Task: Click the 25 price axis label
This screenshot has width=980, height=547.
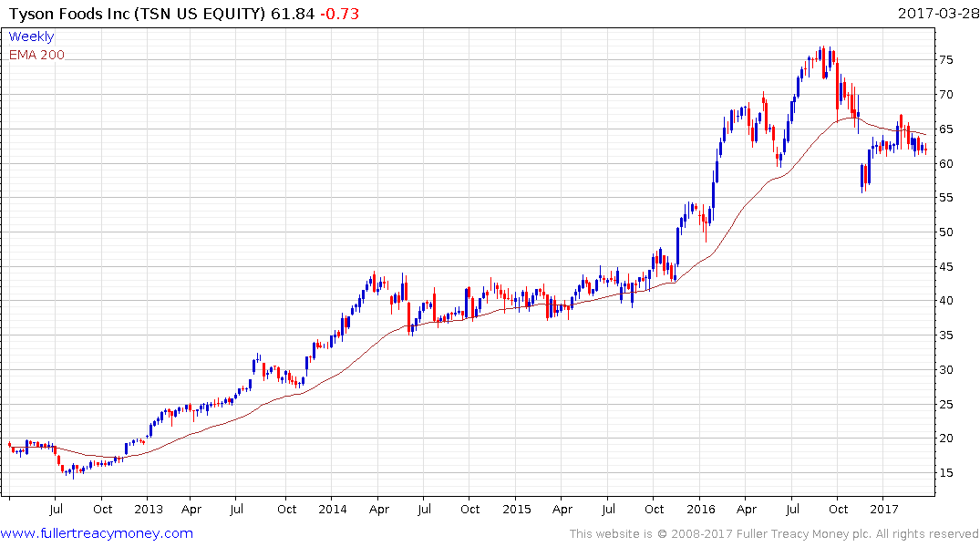Action: [x=945, y=405]
